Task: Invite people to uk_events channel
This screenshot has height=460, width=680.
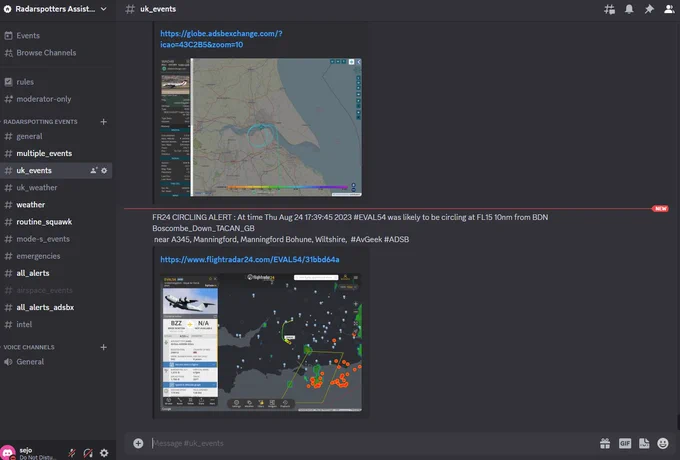Action: pos(94,170)
